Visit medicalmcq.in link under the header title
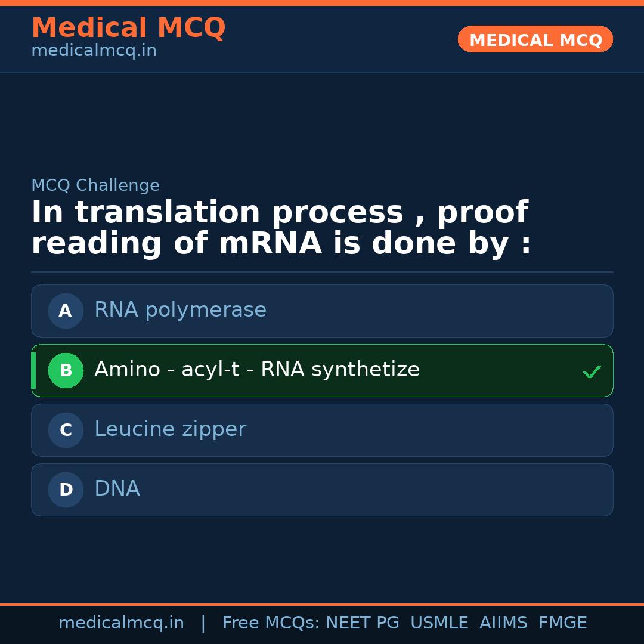Viewport: 644px width, 644px height. tap(94, 51)
